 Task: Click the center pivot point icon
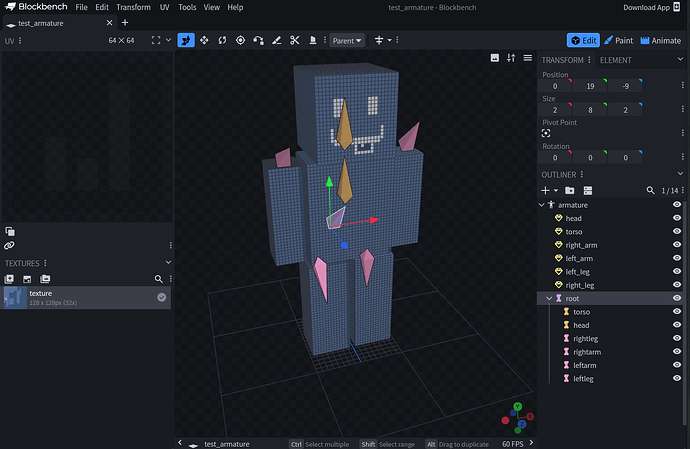[547, 132]
